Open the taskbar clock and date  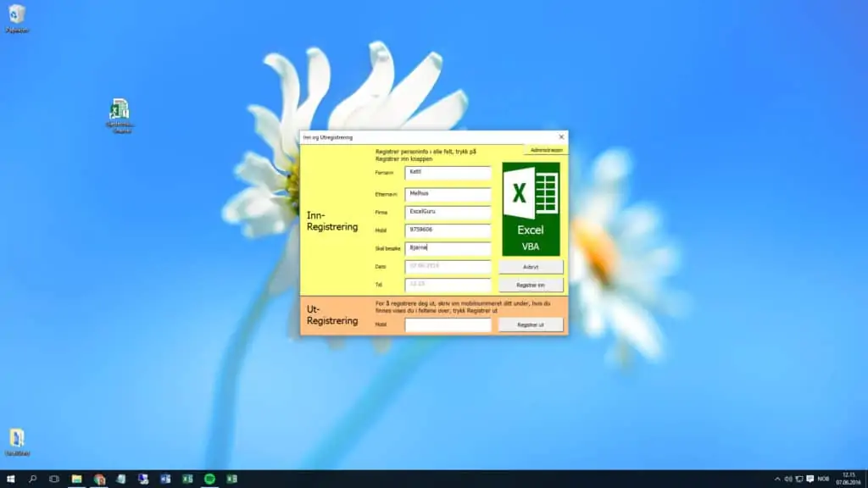pyautogui.click(x=849, y=479)
